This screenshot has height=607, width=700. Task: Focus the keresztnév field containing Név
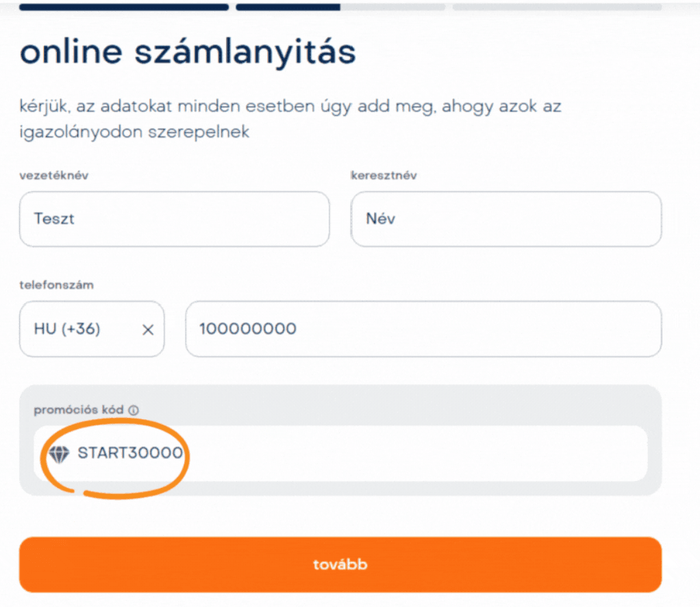(505, 219)
